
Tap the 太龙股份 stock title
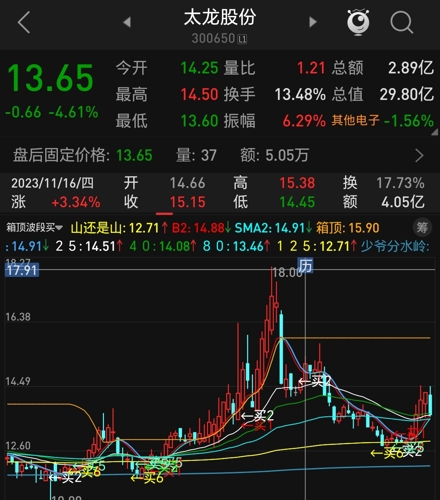220,17
